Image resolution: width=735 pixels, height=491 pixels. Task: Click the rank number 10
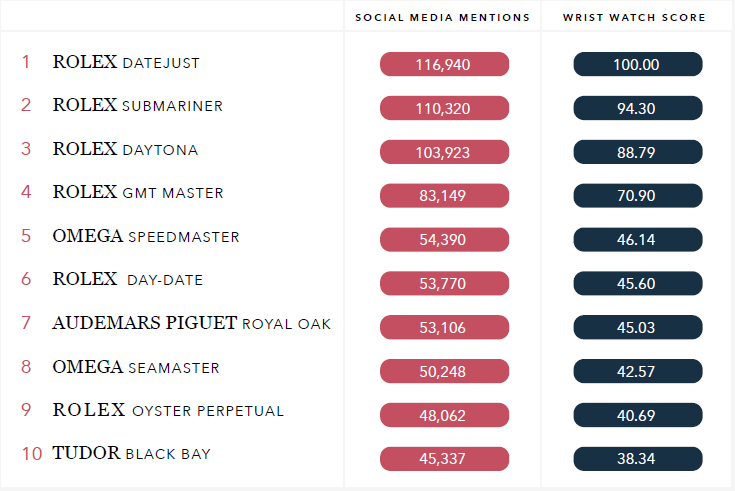click(31, 453)
